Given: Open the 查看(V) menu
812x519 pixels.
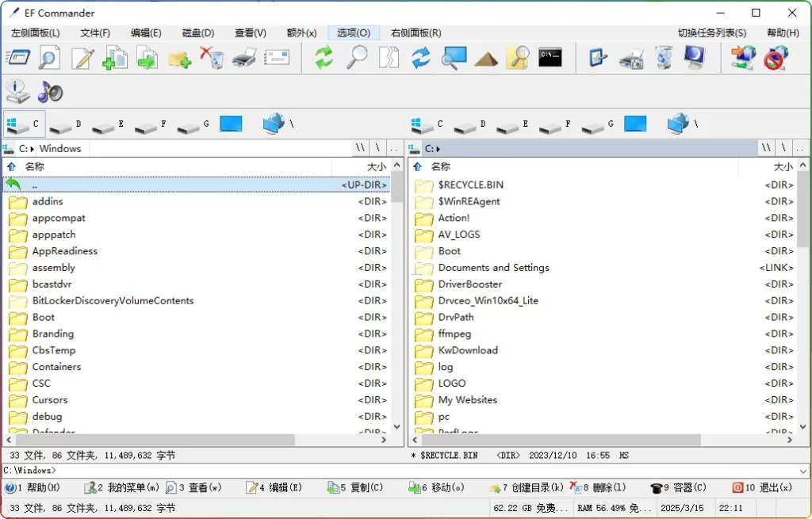Looking at the screenshot, I should pos(250,32).
